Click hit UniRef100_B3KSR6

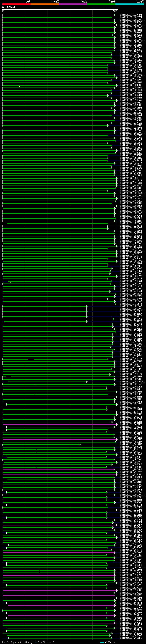click(x=131, y=30)
